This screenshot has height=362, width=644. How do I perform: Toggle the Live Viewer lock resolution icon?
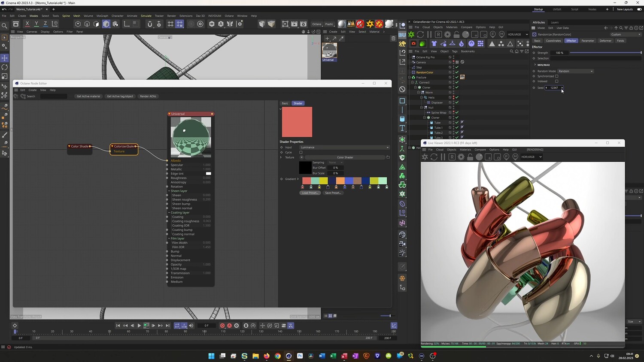(x=470, y=157)
